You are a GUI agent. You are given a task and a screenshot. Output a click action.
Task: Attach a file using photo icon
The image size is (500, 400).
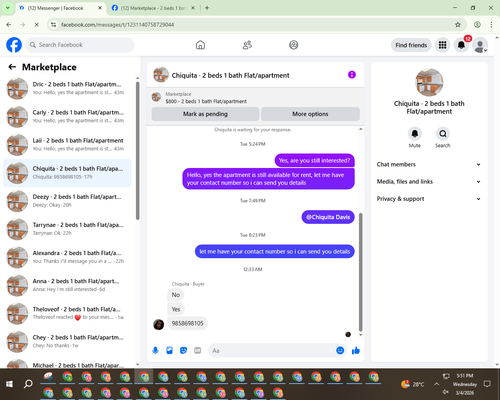click(x=169, y=350)
